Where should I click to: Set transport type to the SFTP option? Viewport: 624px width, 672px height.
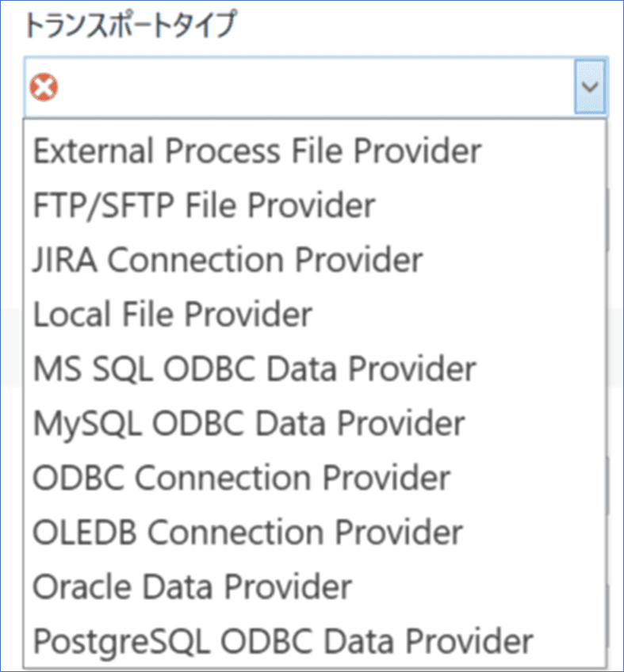tap(204, 205)
